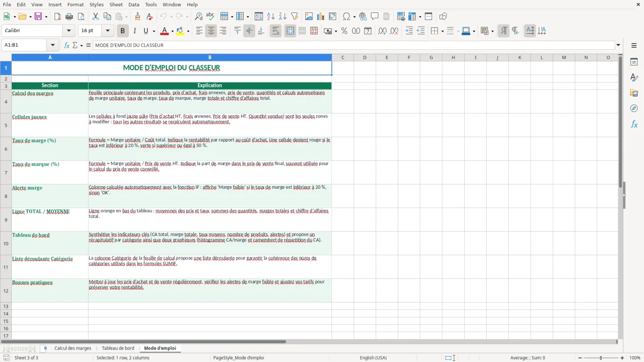
Task: Open Find & Replace
Action: tap(199, 17)
